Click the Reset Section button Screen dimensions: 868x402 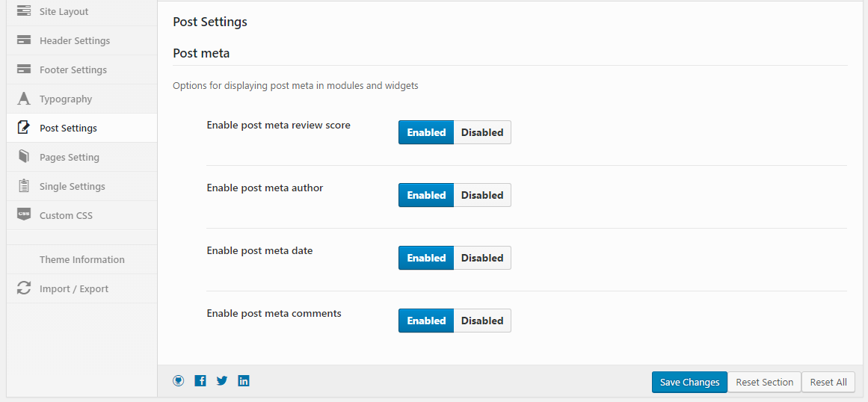[x=764, y=382]
